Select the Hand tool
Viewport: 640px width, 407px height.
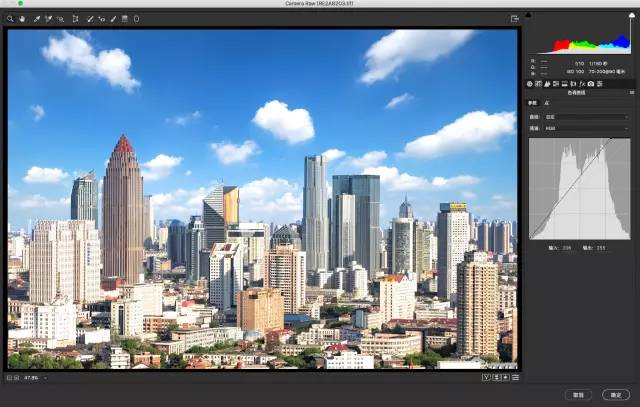tap(21, 18)
